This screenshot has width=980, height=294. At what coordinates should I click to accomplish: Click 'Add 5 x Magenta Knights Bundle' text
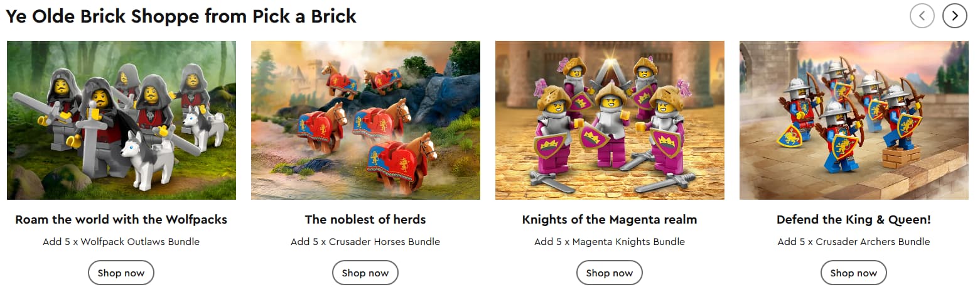pos(610,242)
